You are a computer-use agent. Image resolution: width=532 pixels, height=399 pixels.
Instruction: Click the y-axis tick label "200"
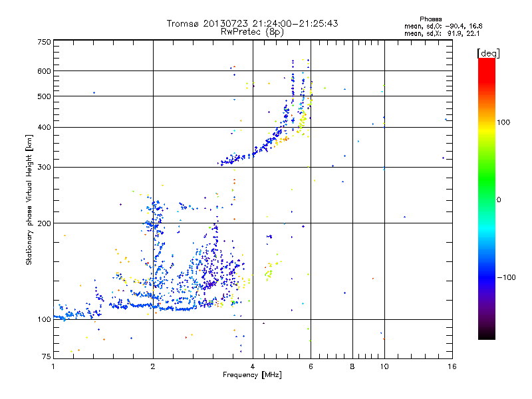click(44, 223)
